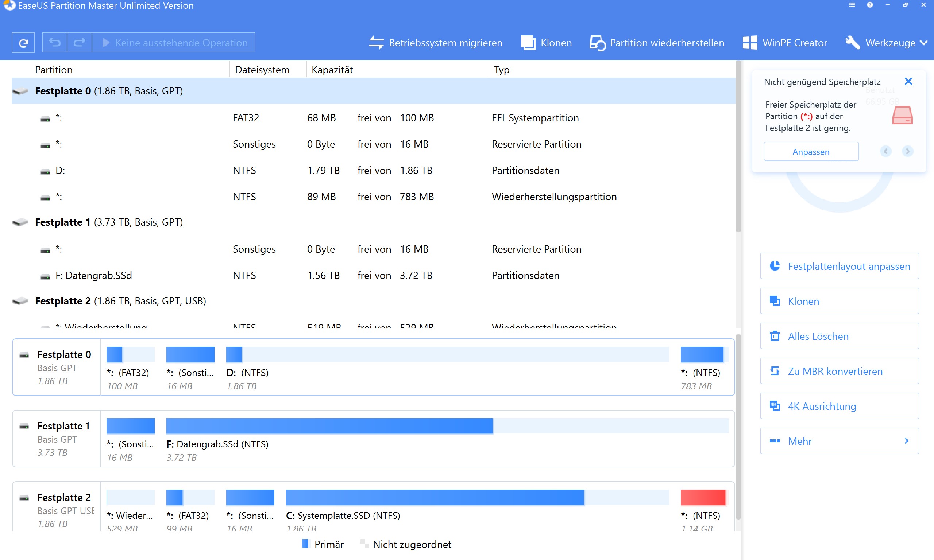The width and height of the screenshot is (934, 560).
Task: Launch WinPE Creator
Action: [785, 43]
